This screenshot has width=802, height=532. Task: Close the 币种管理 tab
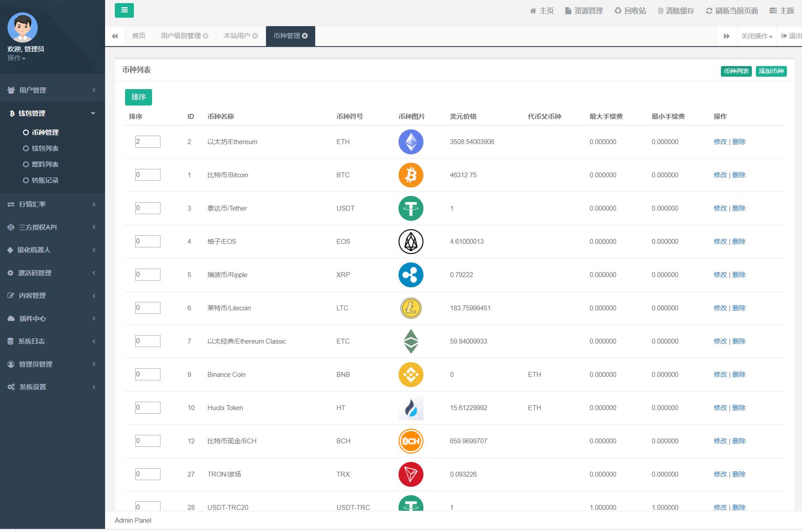(x=305, y=36)
